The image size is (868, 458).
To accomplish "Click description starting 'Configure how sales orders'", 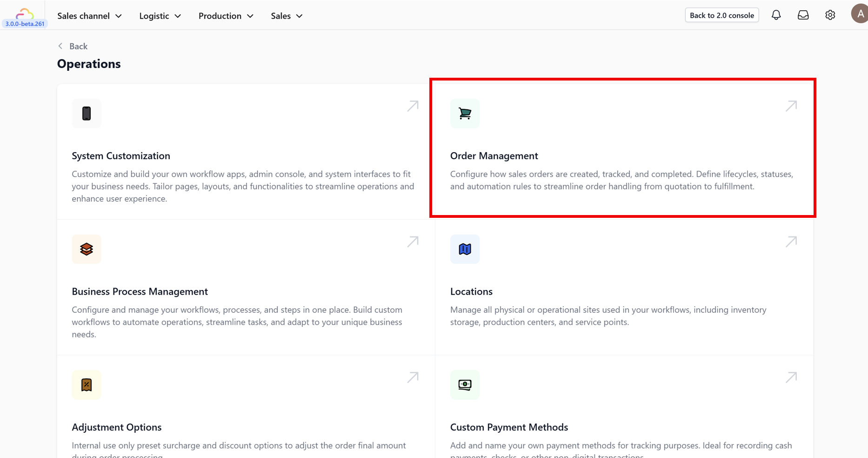I will [621, 180].
